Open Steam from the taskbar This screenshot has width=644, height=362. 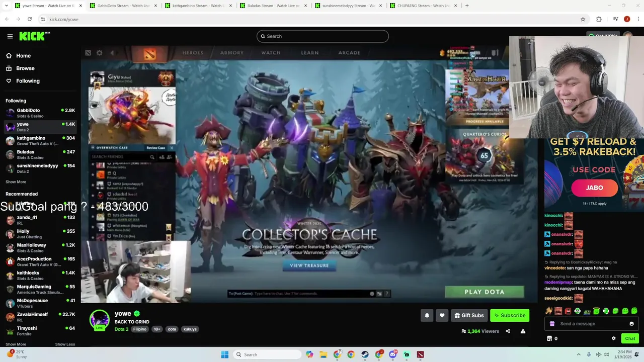[365, 354]
